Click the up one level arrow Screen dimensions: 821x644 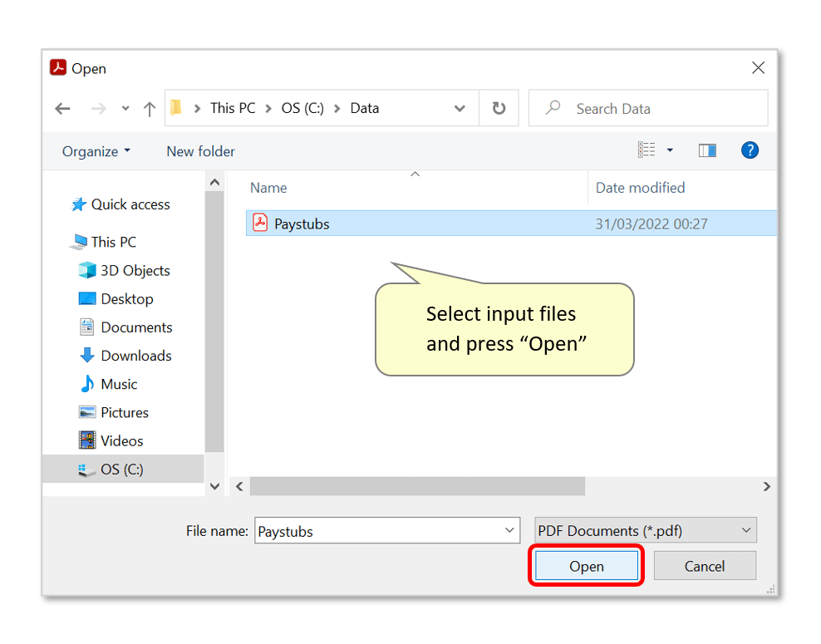[x=150, y=108]
